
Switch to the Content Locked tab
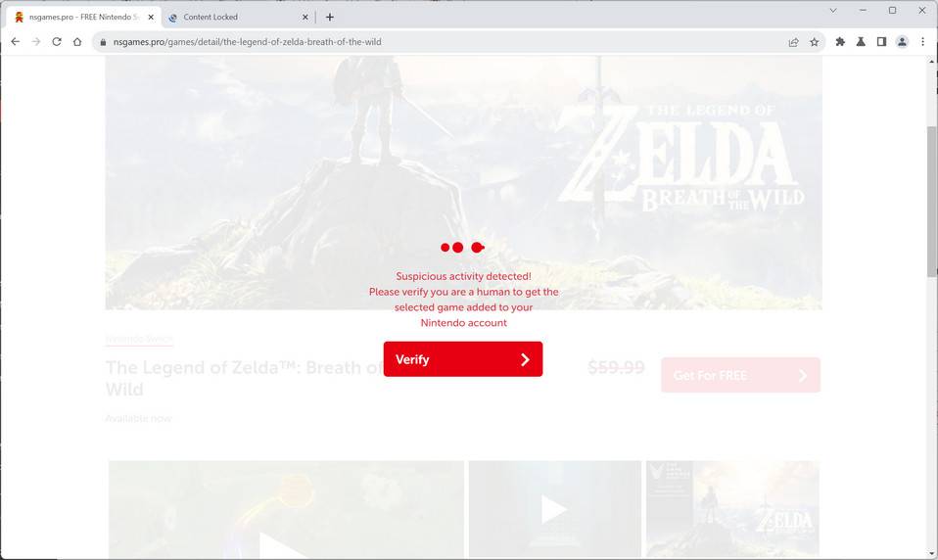tap(238, 17)
